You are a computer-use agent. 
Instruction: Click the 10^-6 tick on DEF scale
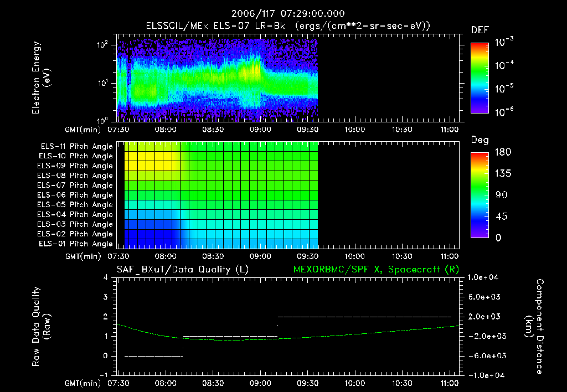[x=504, y=112]
